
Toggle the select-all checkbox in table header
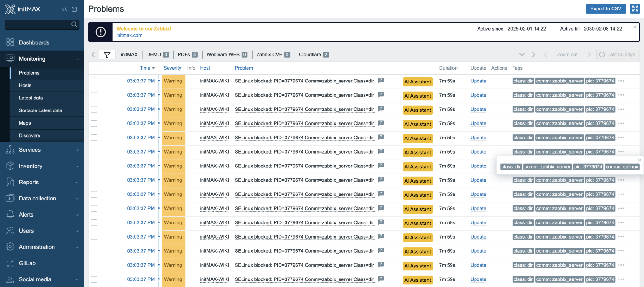(x=93, y=68)
